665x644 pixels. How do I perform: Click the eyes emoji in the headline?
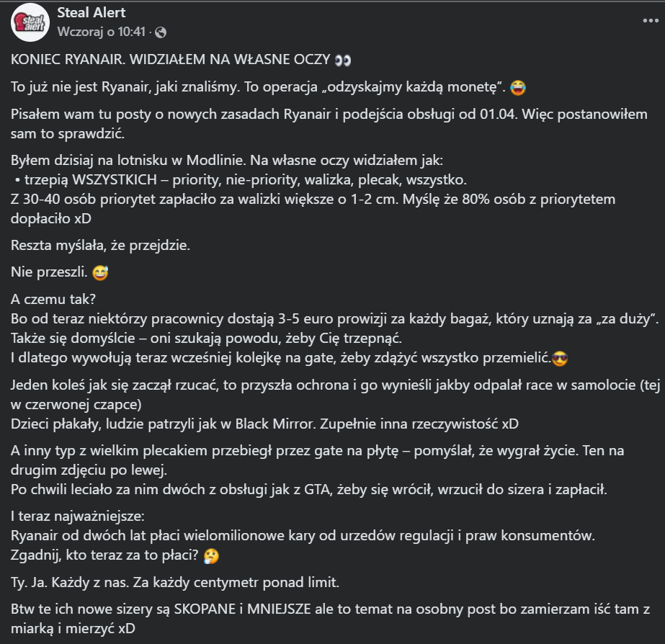[343, 61]
